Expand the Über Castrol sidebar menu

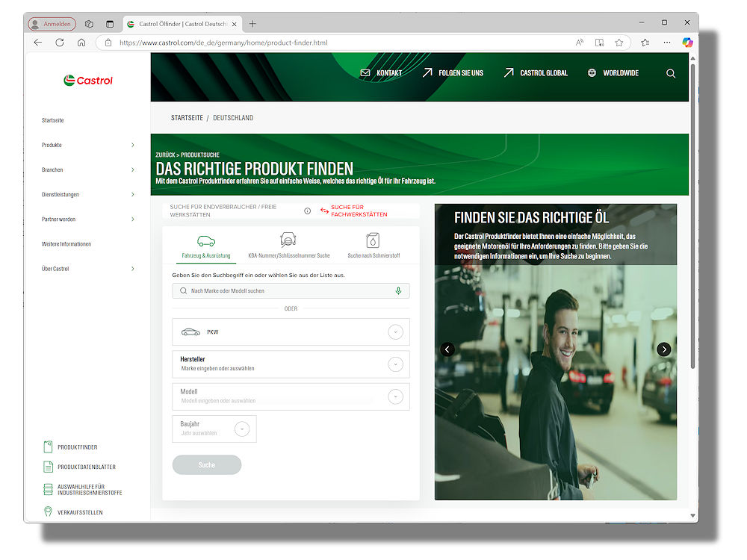(132, 269)
